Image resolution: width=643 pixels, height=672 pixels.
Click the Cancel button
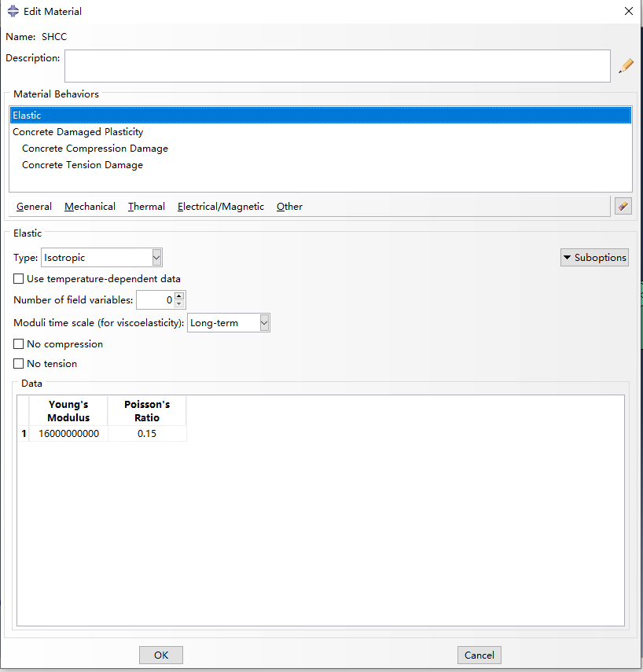pos(479,655)
